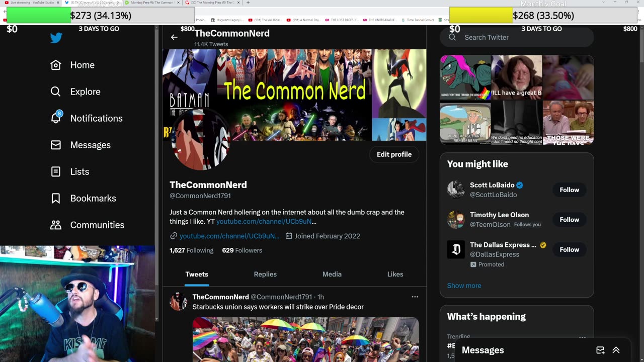Open the Common Nerd banner image
The height and width of the screenshot is (362, 644).
coord(294,95)
